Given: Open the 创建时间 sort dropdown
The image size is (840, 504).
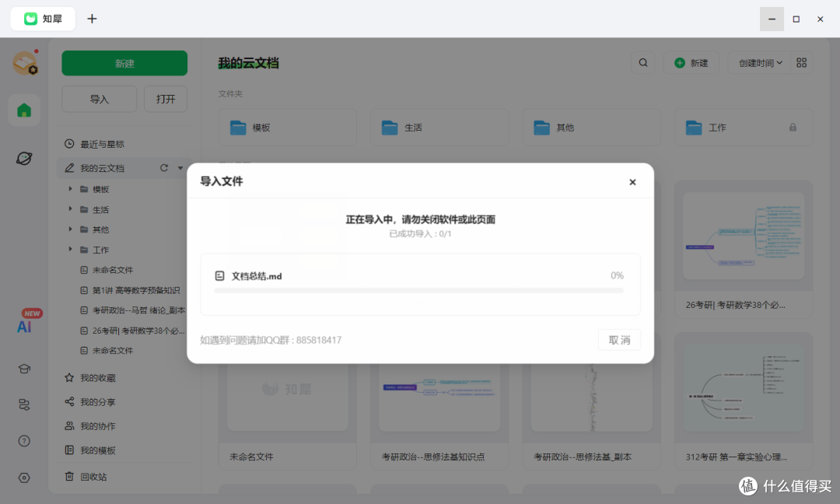Looking at the screenshot, I should [760, 63].
